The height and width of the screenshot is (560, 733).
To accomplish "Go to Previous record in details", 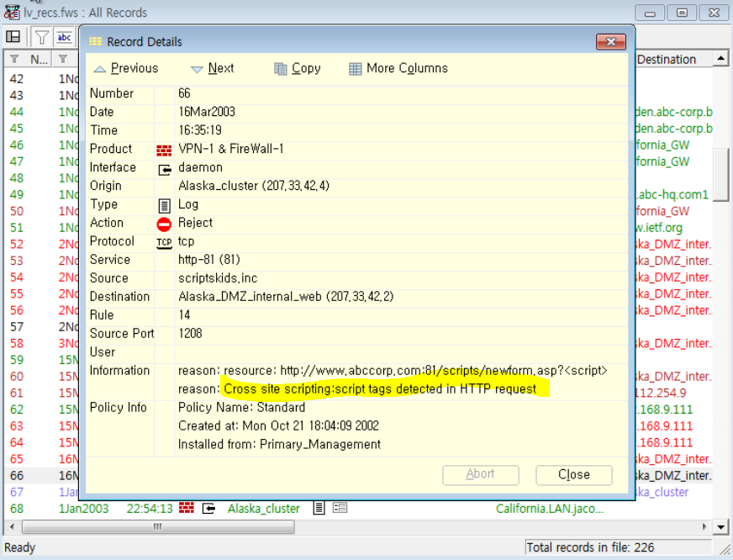I will 126,68.
